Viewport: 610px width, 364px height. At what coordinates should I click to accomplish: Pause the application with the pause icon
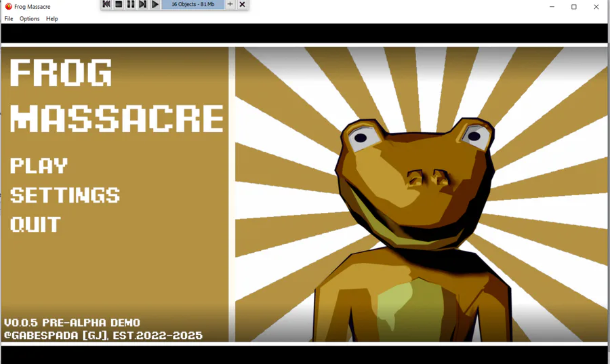(131, 4)
